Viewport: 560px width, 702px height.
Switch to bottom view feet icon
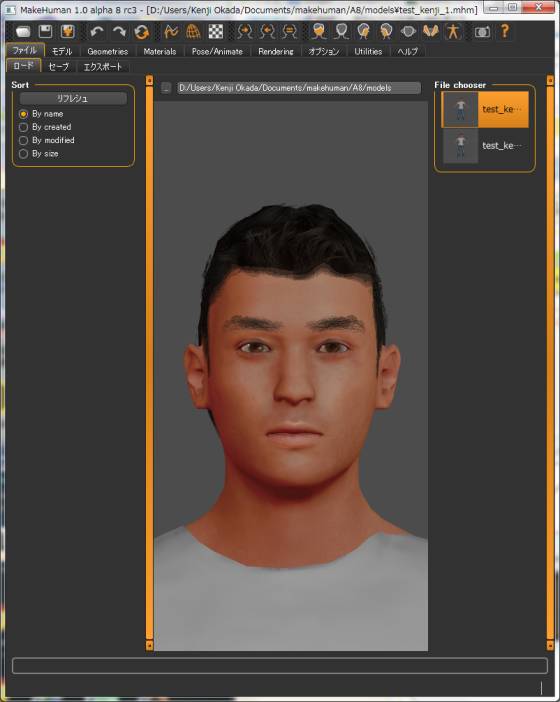431,31
